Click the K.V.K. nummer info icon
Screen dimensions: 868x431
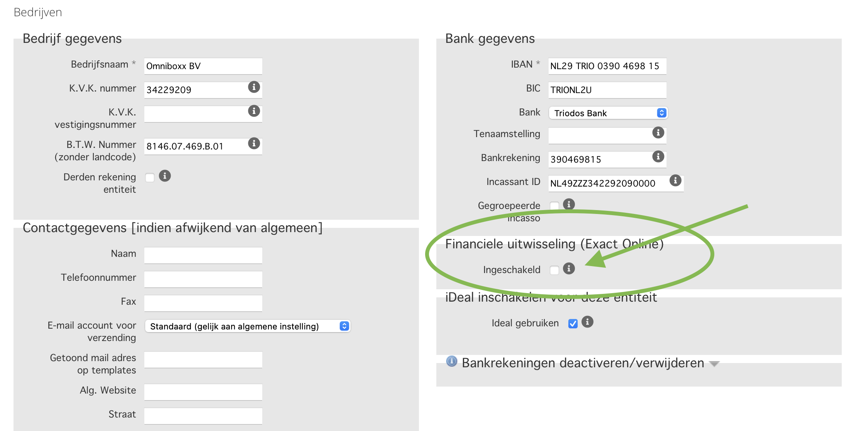(254, 87)
